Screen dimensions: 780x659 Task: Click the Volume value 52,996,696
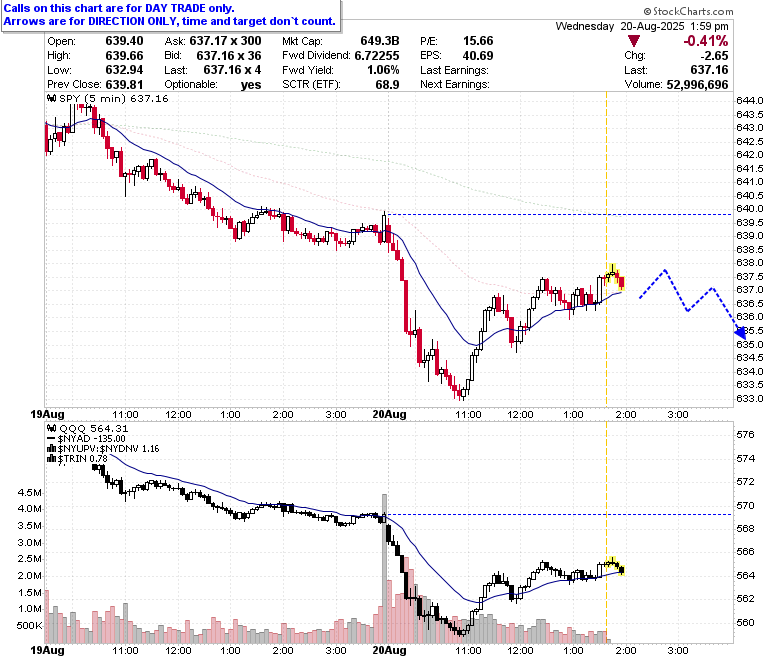tap(697, 85)
